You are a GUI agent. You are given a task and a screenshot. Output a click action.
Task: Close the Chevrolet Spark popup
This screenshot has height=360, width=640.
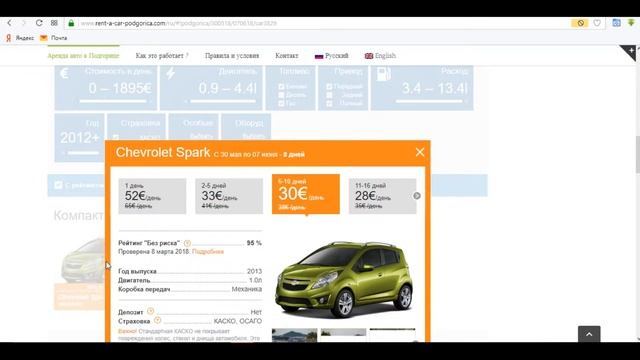tap(420, 152)
